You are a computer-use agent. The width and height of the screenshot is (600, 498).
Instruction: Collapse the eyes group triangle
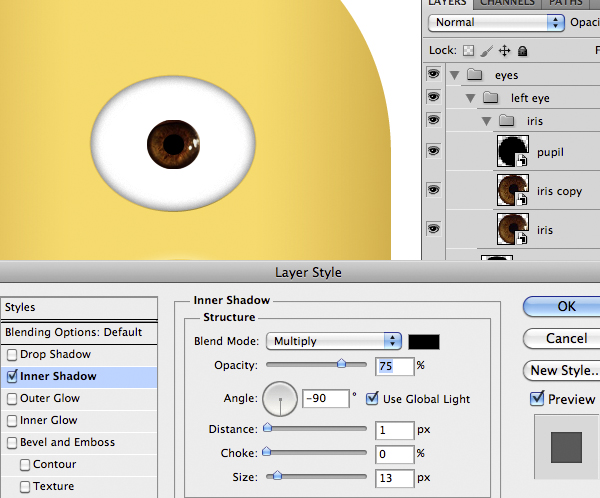(x=454, y=75)
